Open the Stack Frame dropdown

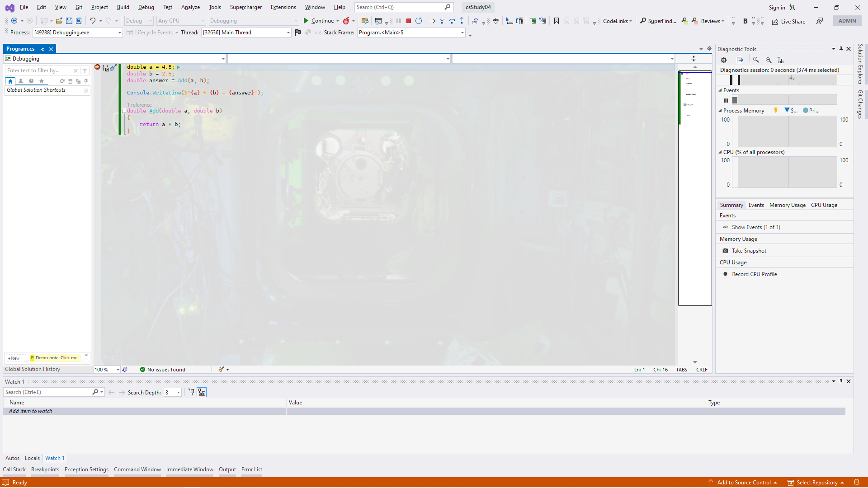point(462,33)
